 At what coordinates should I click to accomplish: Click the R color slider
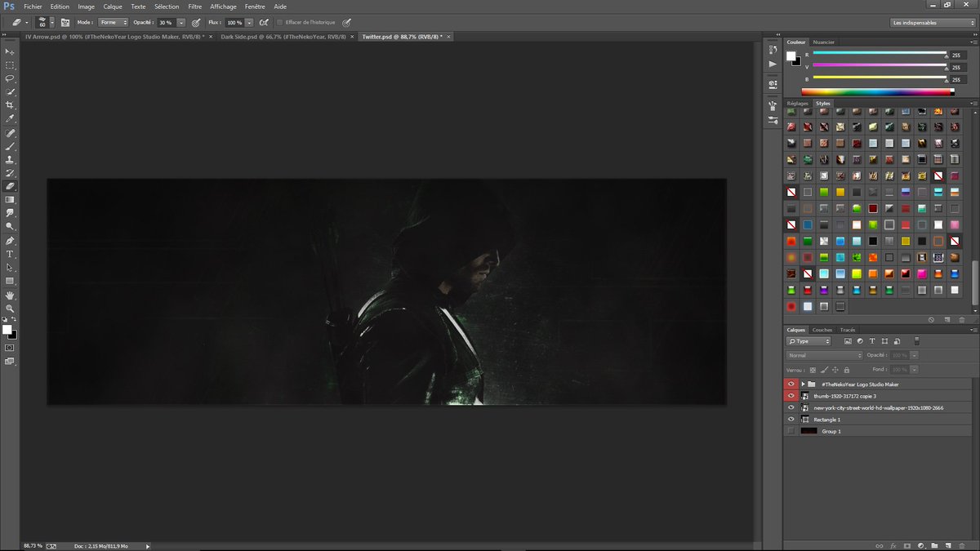(x=879, y=53)
